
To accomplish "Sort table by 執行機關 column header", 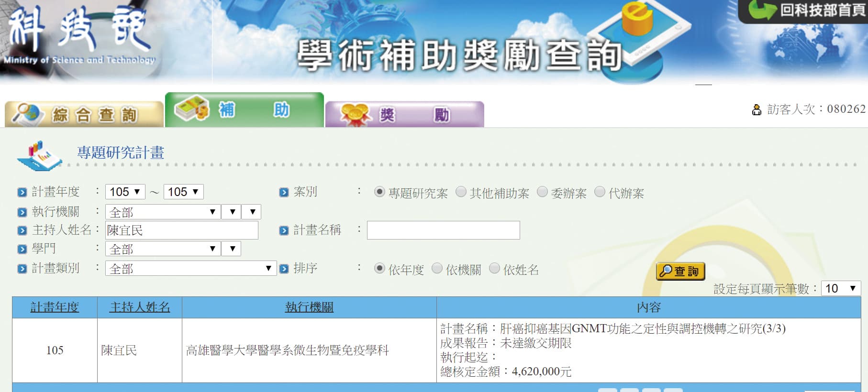I will 309,307.
